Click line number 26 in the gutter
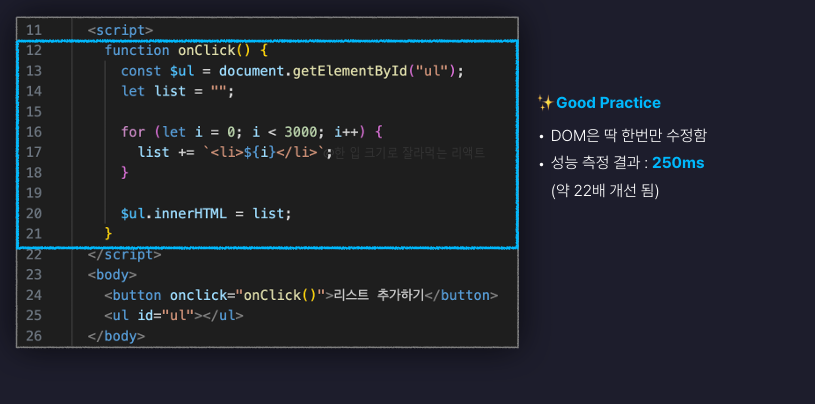The width and height of the screenshot is (815, 404). point(33,336)
